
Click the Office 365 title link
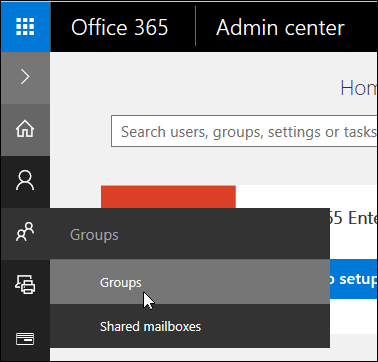[120, 27]
